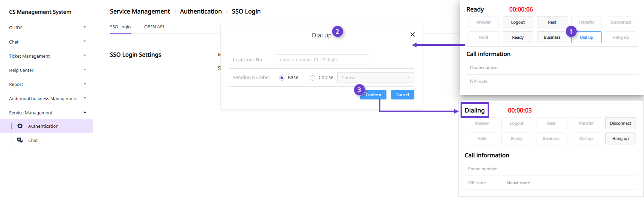Click the Logout button in Ready panel
This screenshot has width=644, height=197.
pyautogui.click(x=518, y=22)
